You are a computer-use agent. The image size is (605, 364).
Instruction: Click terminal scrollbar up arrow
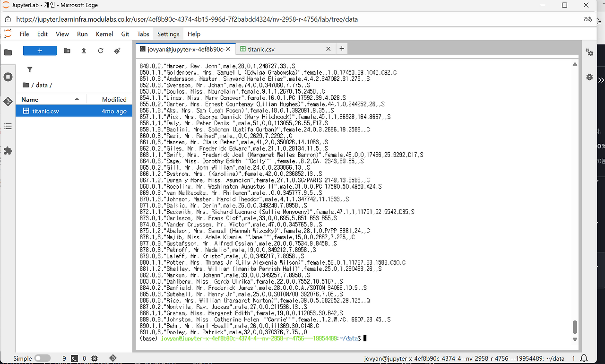[575, 64]
